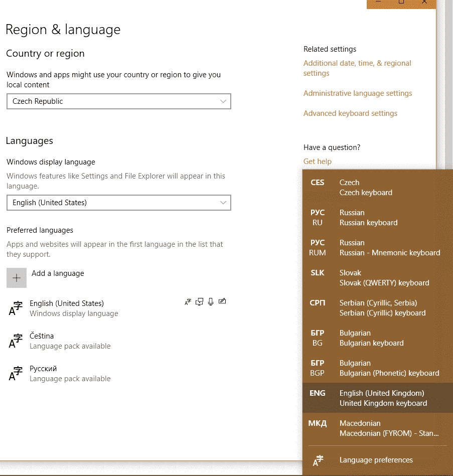Click the Region & language heading

63,30
